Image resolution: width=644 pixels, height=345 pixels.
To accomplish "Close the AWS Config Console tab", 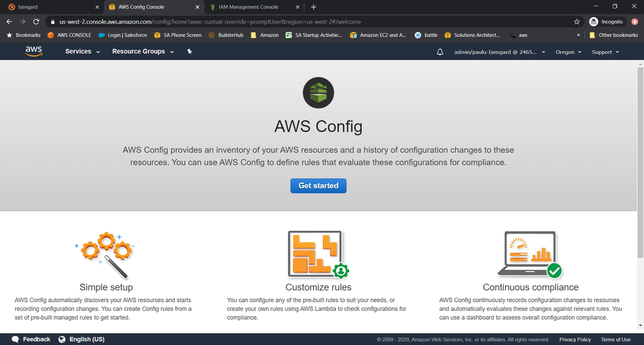I will (197, 7).
